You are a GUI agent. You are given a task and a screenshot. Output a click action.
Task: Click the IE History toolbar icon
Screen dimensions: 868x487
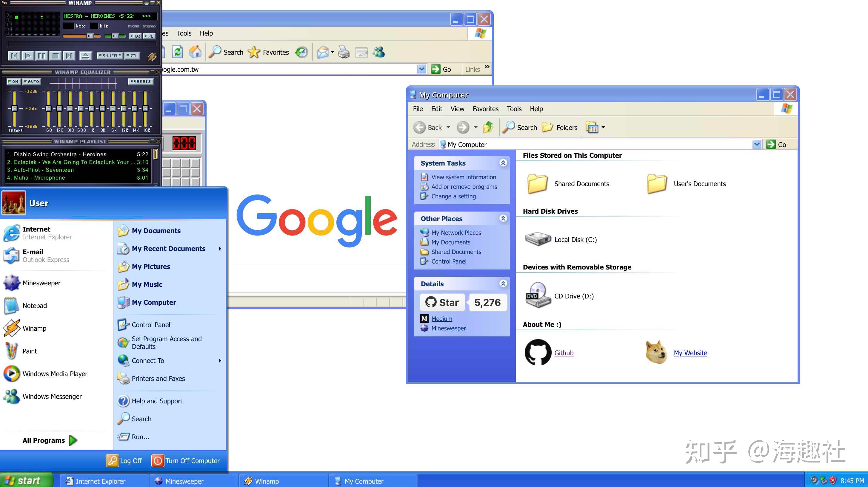301,52
